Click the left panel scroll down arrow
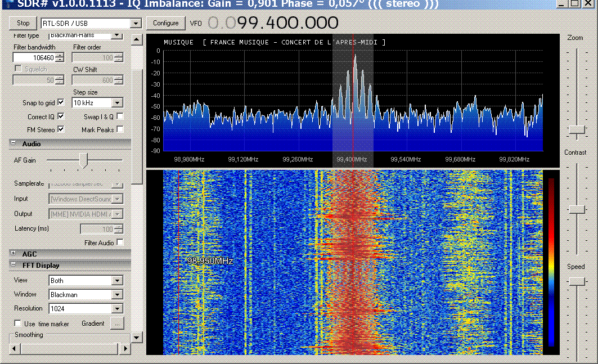This screenshot has height=364, width=598. pyautogui.click(x=137, y=338)
